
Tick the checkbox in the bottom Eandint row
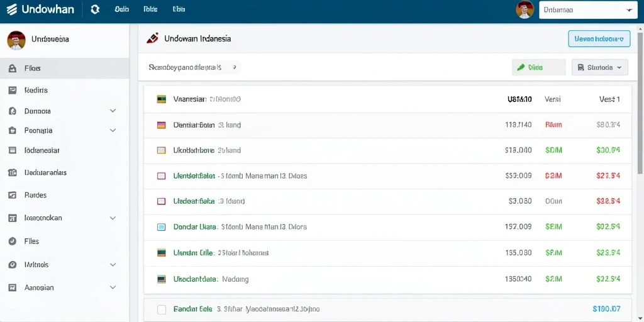tap(162, 309)
